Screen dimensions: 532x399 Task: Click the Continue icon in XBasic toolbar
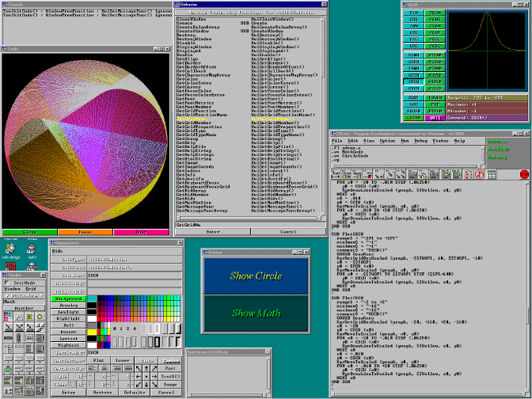(x=347, y=174)
